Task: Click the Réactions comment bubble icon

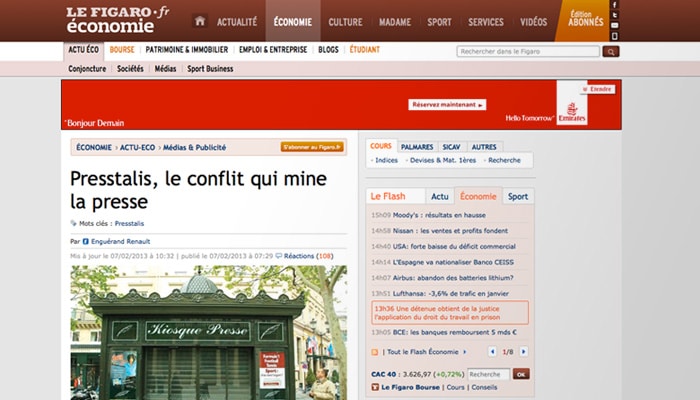Action: [279, 256]
